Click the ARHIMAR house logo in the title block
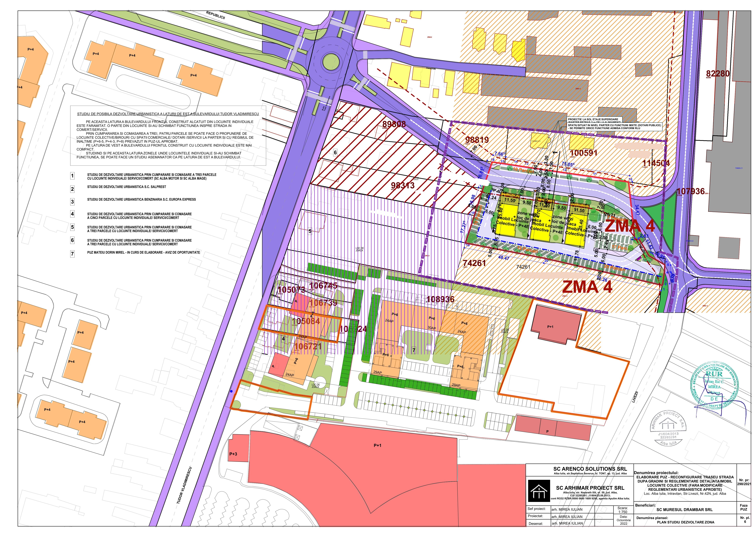Viewport: 756px width, 537px height. pyautogui.click(x=540, y=491)
